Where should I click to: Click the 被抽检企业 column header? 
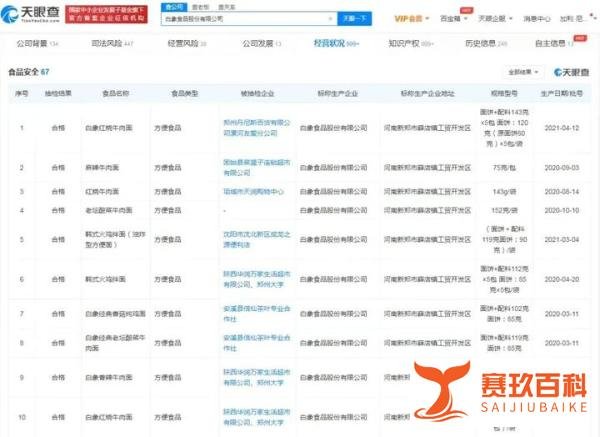(x=257, y=93)
